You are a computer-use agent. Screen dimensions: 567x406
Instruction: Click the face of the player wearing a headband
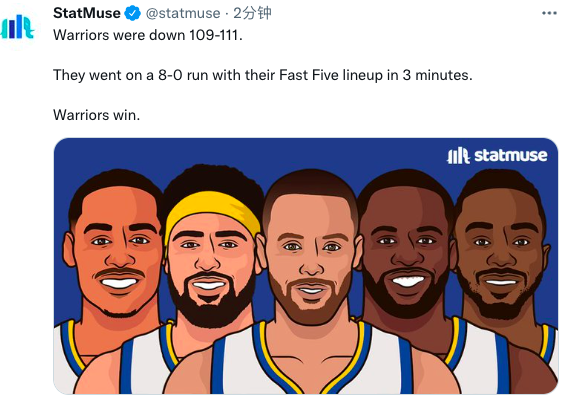(212, 268)
